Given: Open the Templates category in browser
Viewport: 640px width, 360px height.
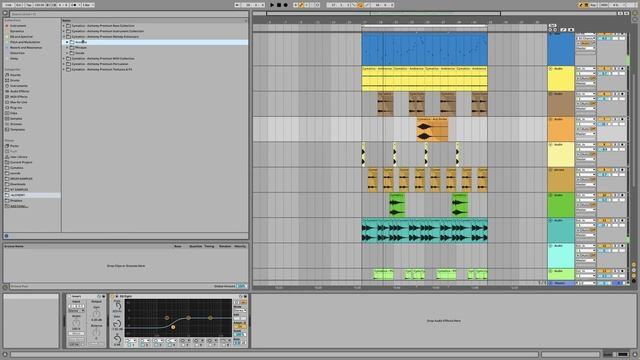Looking at the screenshot, I should tap(17, 129).
